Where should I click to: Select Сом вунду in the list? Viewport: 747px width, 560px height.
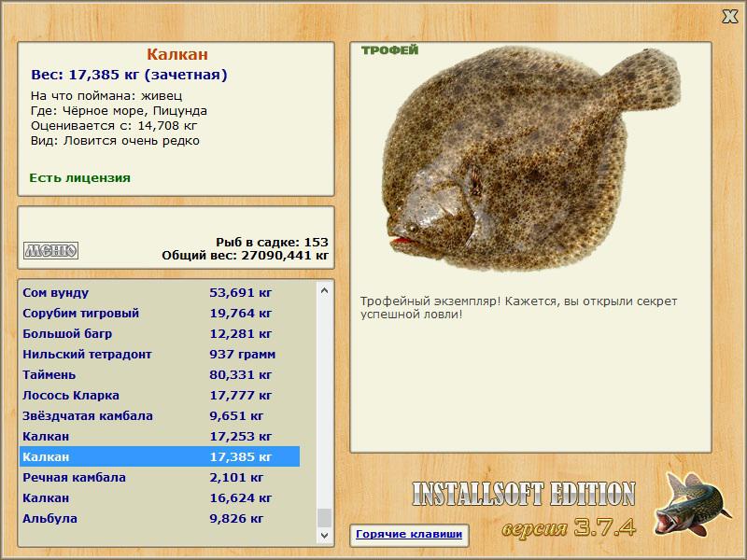[160, 292]
